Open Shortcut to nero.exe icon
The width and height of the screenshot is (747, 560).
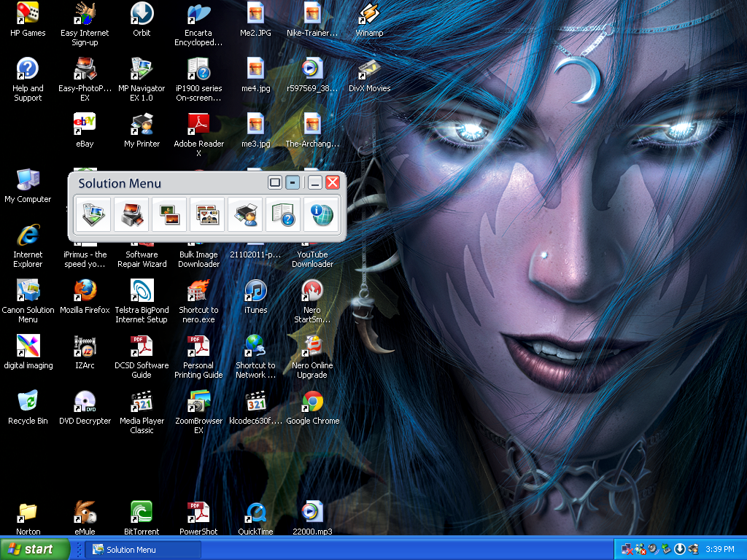click(198, 301)
